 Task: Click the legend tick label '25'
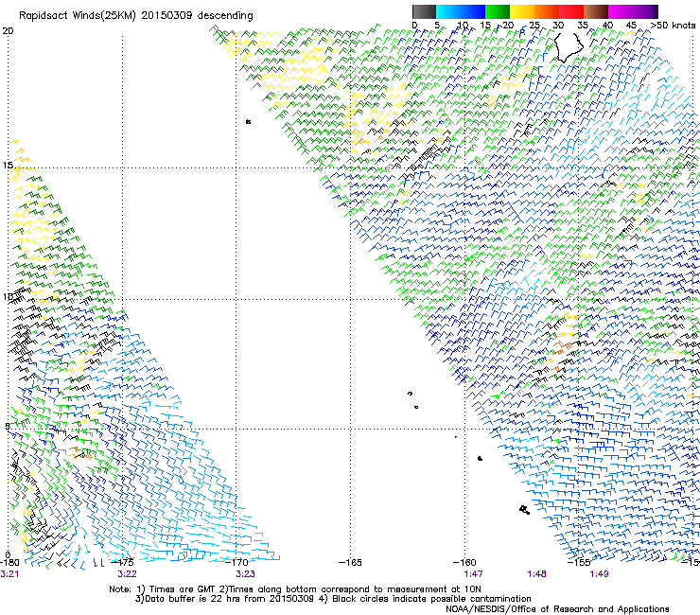(x=534, y=26)
